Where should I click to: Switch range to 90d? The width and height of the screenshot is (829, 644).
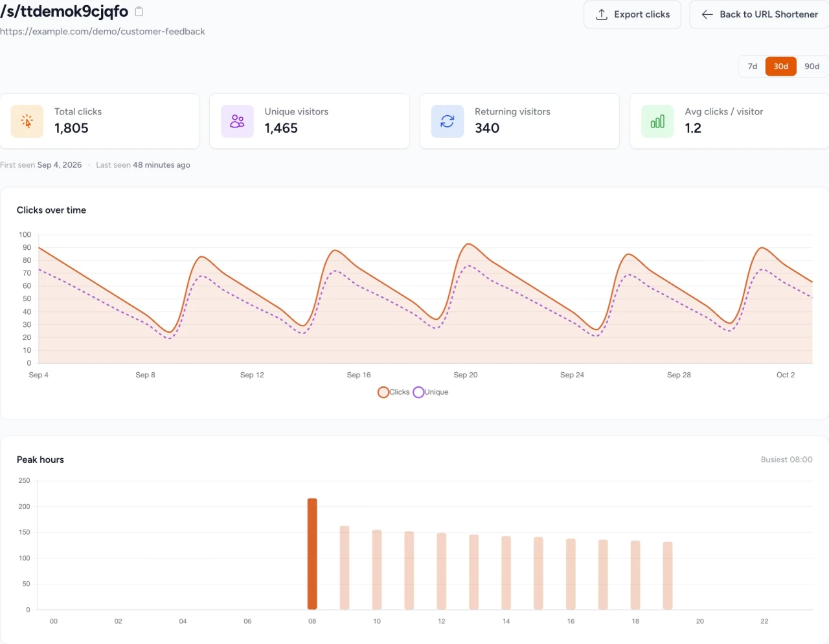(812, 66)
